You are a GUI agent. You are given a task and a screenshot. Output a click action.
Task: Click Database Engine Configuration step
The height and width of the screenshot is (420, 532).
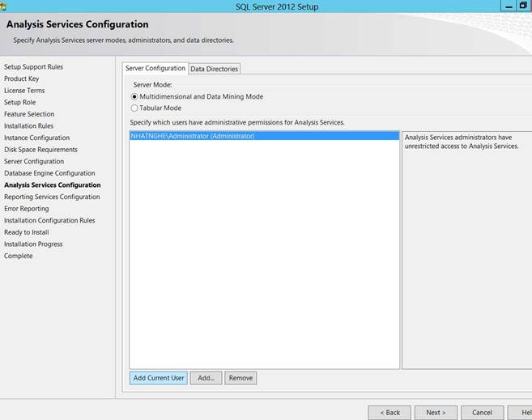[49, 173]
